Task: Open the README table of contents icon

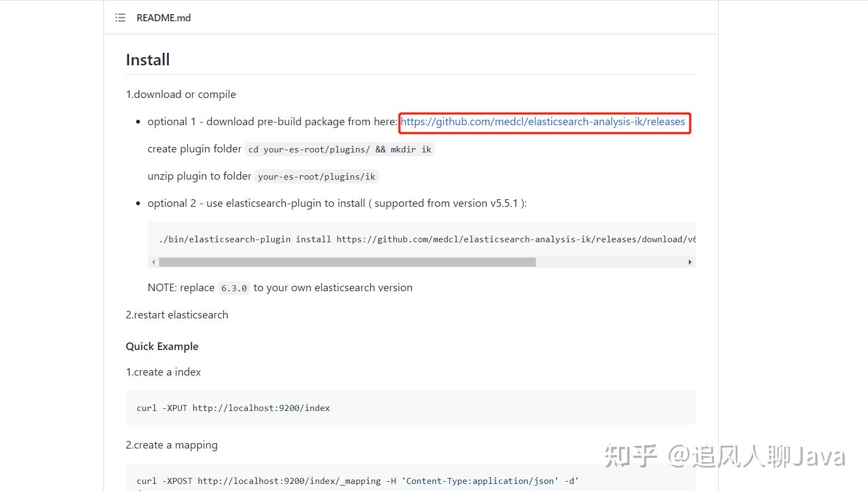Action: (x=120, y=17)
